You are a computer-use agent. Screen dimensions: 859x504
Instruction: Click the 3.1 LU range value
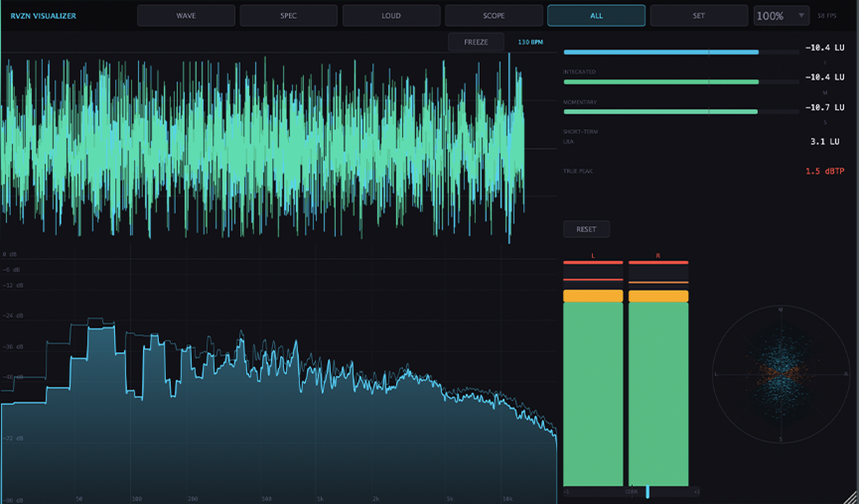(x=825, y=141)
